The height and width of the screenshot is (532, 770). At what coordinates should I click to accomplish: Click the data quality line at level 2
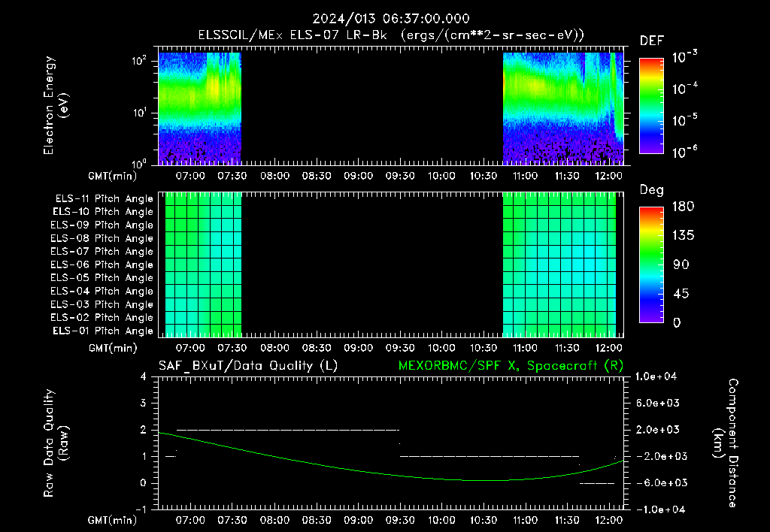[x=288, y=430]
